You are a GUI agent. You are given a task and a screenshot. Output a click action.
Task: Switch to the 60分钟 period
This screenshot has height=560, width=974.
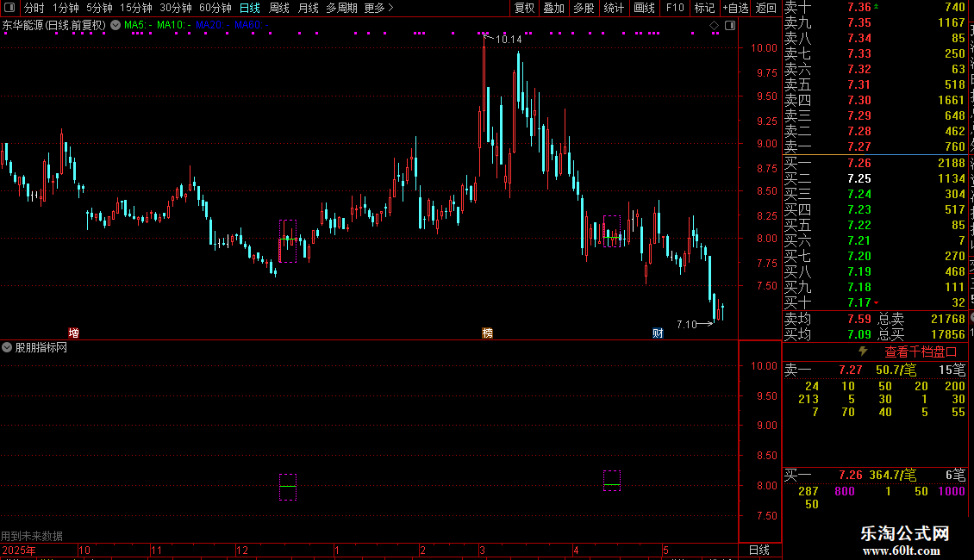click(215, 8)
